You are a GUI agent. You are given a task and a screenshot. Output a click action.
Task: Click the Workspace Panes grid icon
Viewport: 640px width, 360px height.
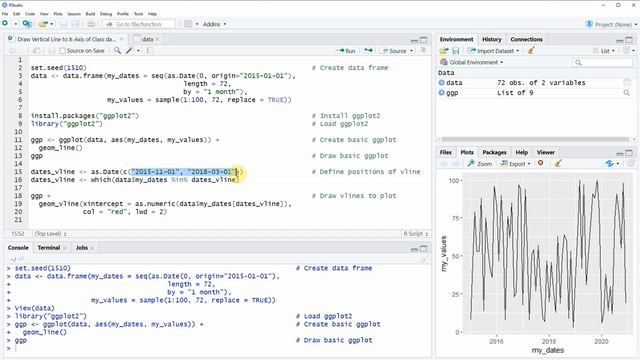[x=188, y=24]
